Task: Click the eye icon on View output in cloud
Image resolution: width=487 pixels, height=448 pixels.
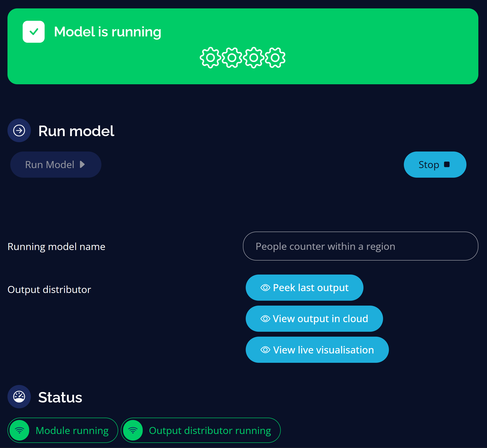Action: pos(265,318)
